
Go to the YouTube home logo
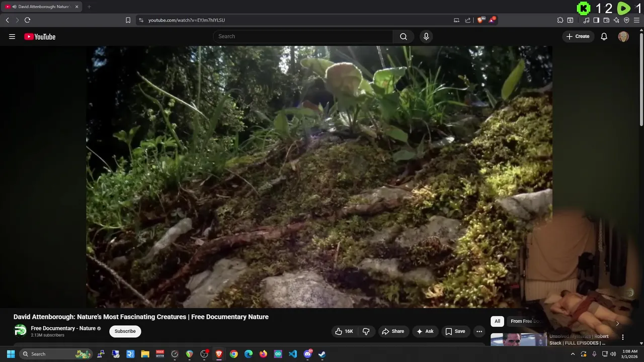tap(40, 37)
